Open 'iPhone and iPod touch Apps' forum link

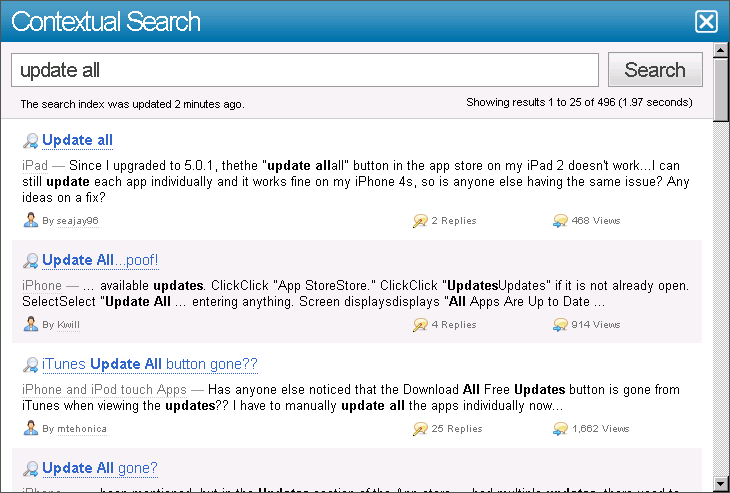coord(104,389)
